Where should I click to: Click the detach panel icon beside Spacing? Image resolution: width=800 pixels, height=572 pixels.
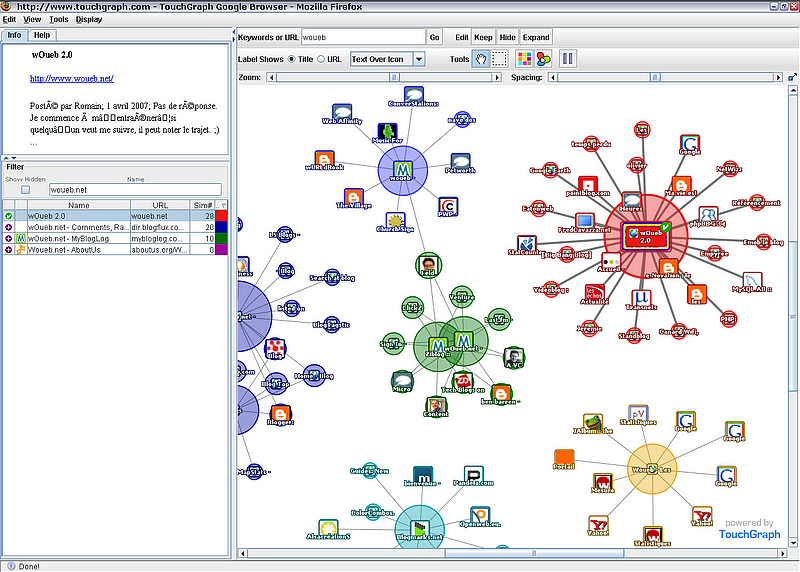(x=792, y=77)
